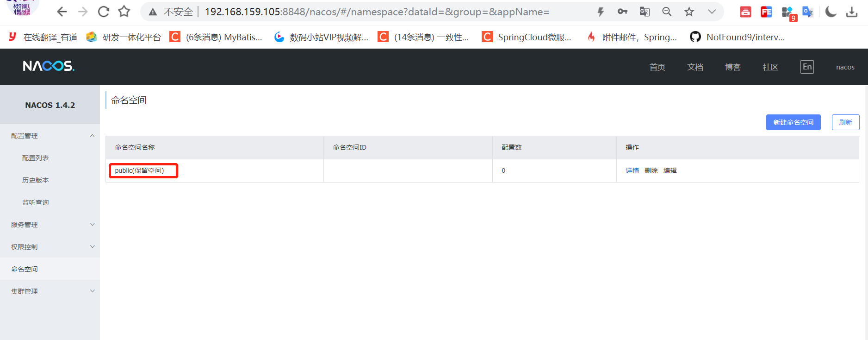This screenshot has width=868, height=340.
Task: Click the 新建命名空间 button
Action: [793, 122]
